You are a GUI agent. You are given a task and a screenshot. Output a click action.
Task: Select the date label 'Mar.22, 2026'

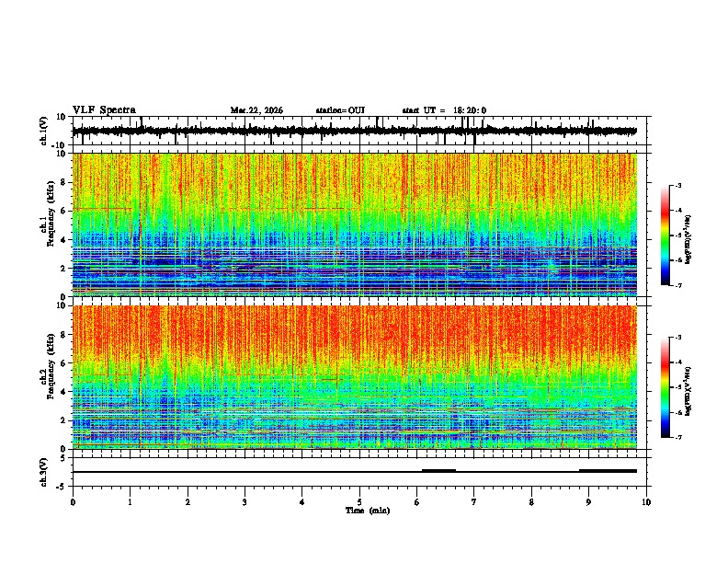point(256,110)
